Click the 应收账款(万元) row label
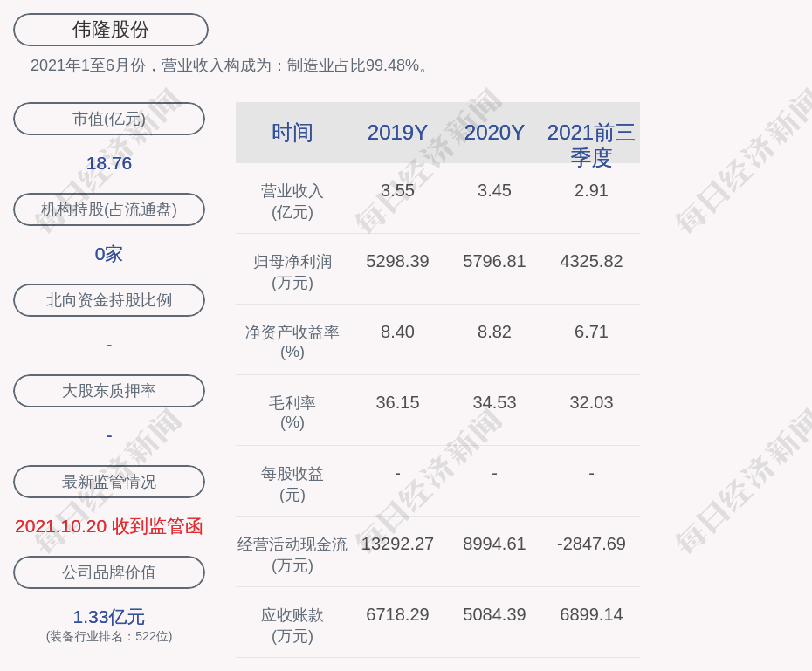 click(x=292, y=626)
